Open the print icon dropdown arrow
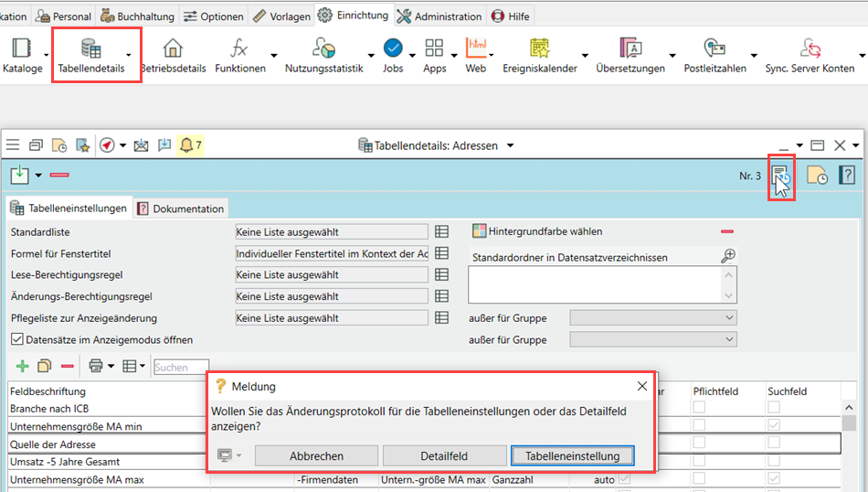 coord(111,367)
